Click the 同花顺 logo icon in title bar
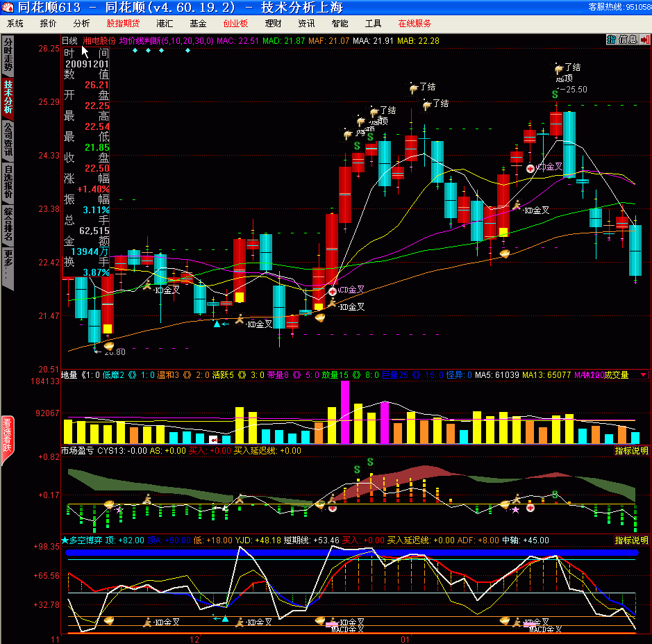This screenshot has height=644, width=652. (x=8, y=7)
